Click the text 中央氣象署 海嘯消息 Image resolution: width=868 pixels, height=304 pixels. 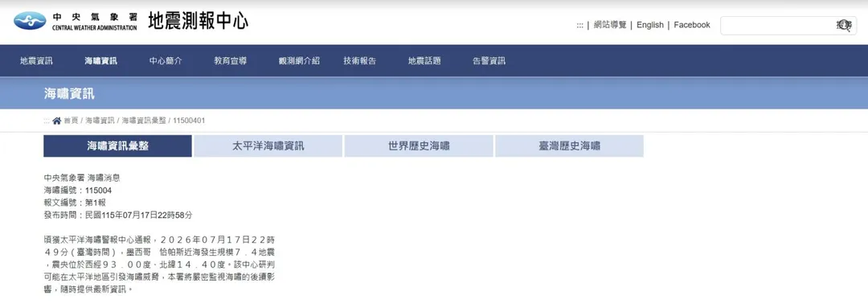coord(82,178)
